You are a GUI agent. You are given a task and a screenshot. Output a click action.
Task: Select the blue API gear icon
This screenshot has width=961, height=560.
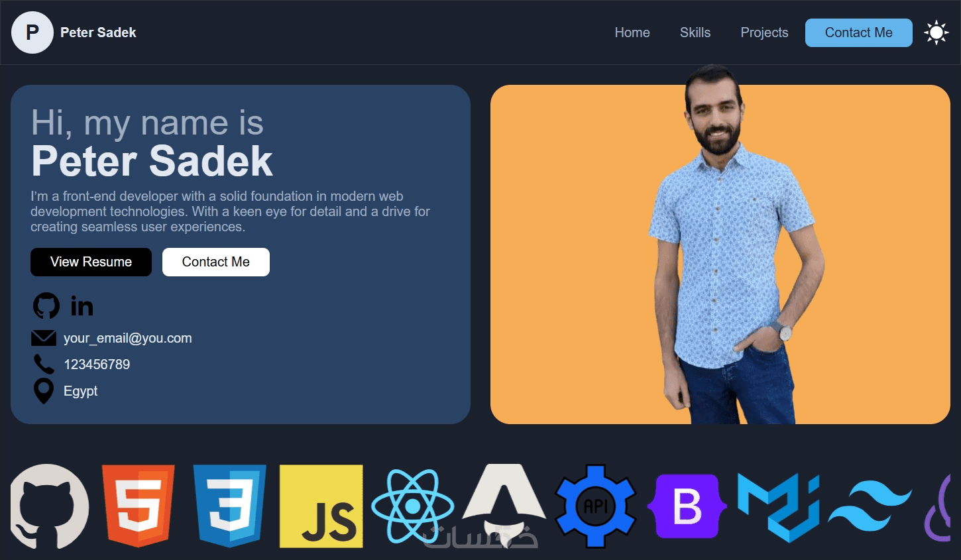click(x=596, y=506)
